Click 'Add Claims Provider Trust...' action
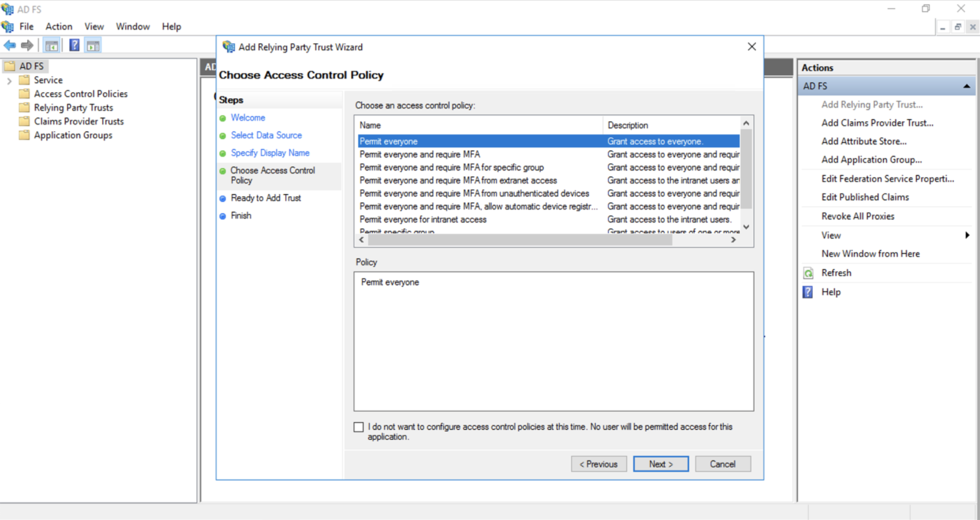Viewport: 980px width, 520px height. tap(877, 123)
